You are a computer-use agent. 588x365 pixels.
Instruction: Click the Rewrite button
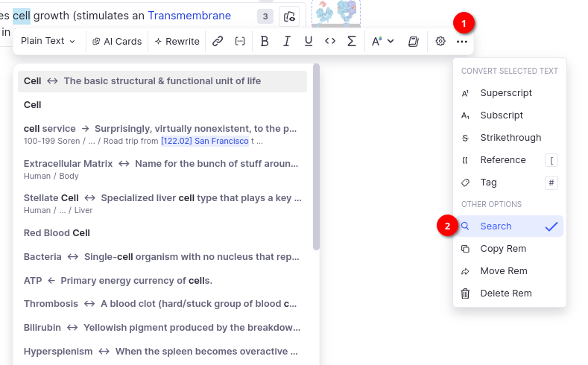pyautogui.click(x=177, y=42)
